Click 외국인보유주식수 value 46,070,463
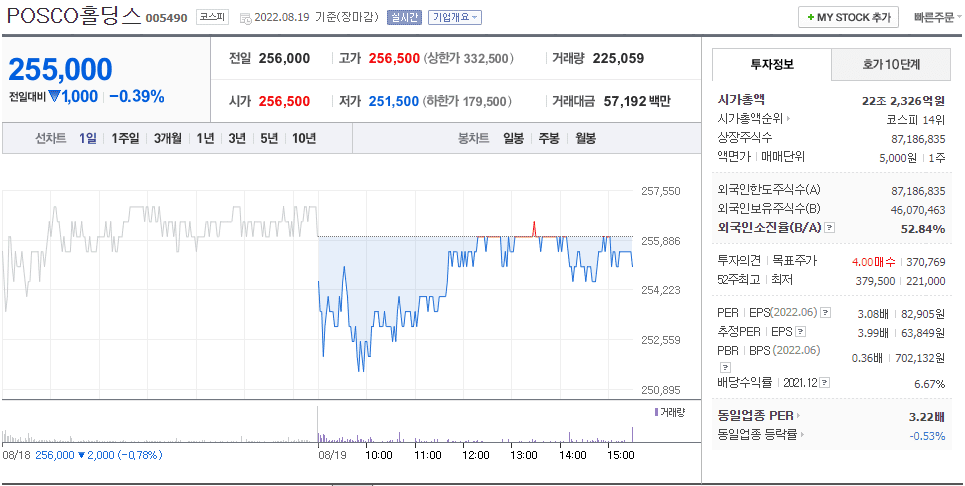The width and height of the screenshot is (965, 486). 918,210
